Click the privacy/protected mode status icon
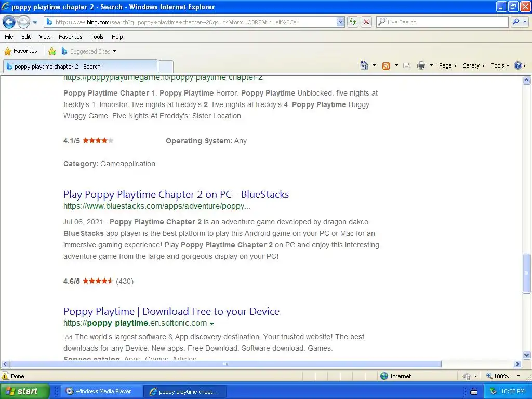 (x=467, y=376)
